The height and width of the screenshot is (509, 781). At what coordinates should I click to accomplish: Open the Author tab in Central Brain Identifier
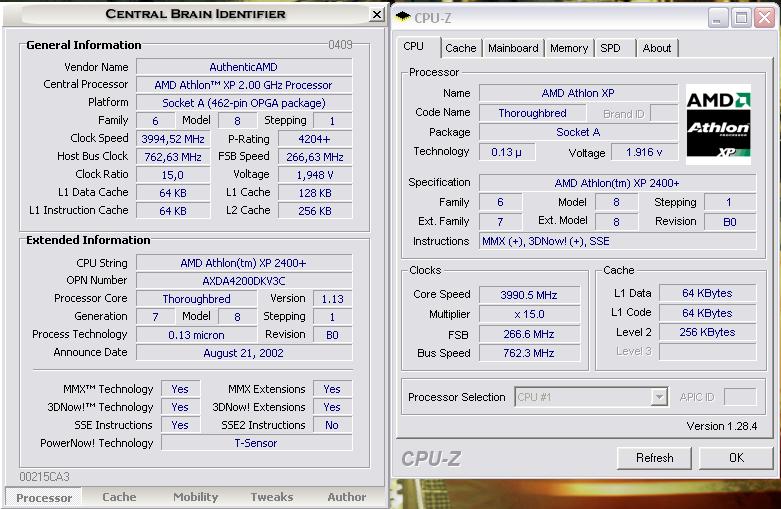347,497
